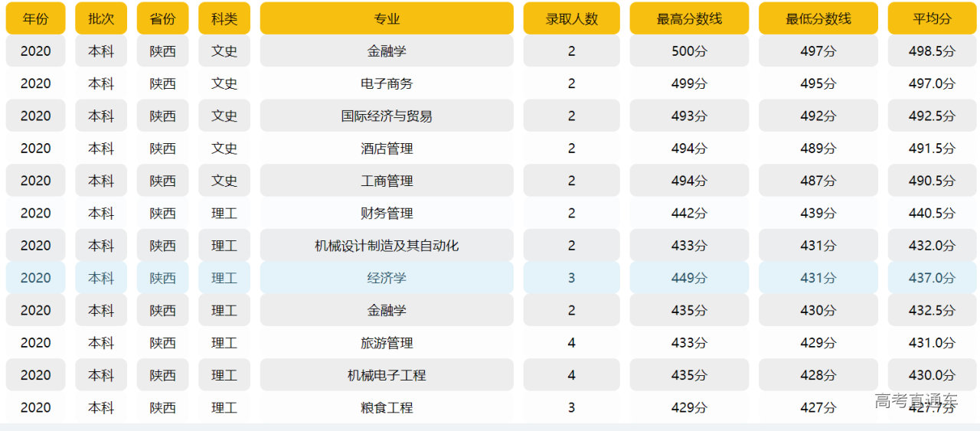This screenshot has height=431, width=980.
Task: Click the 最低分数线 column header
Action: click(x=818, y=18)
